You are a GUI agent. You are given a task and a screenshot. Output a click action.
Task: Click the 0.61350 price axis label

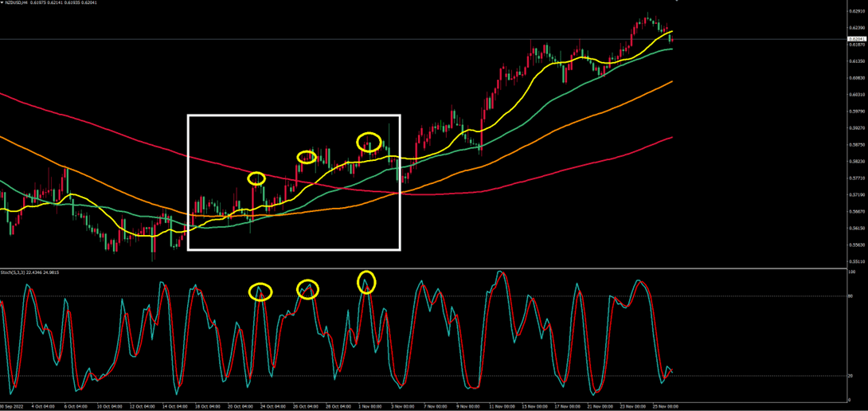[856, 61]
